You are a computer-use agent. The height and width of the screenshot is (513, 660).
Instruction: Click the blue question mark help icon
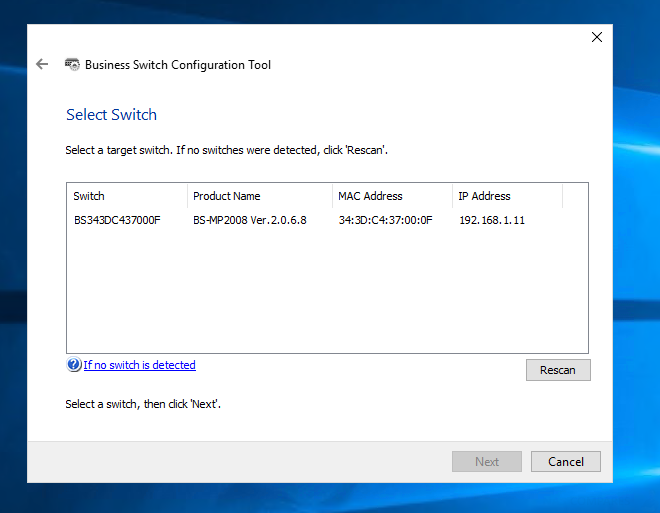(74, 364)
